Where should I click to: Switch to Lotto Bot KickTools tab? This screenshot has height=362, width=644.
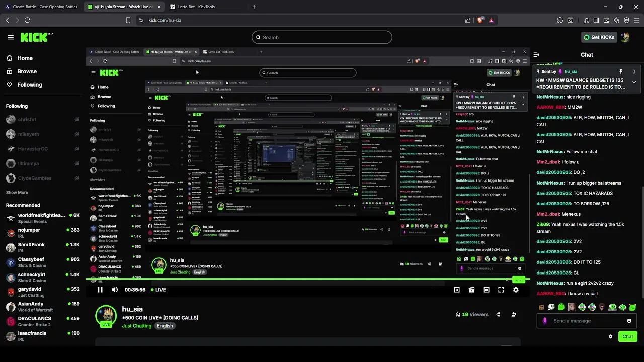pyautogui.click(x=196, y=7)
